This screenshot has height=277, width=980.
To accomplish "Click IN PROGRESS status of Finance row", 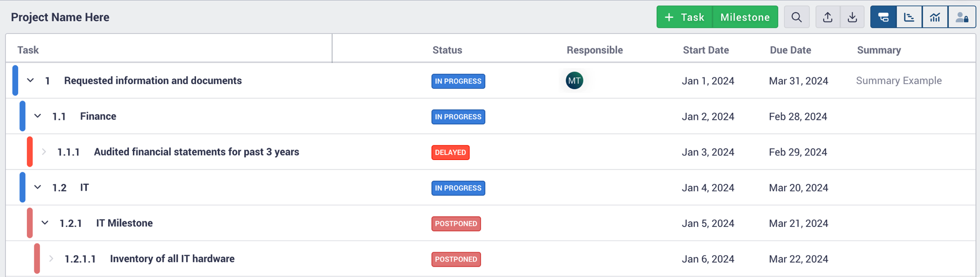I will pos(458,117).
